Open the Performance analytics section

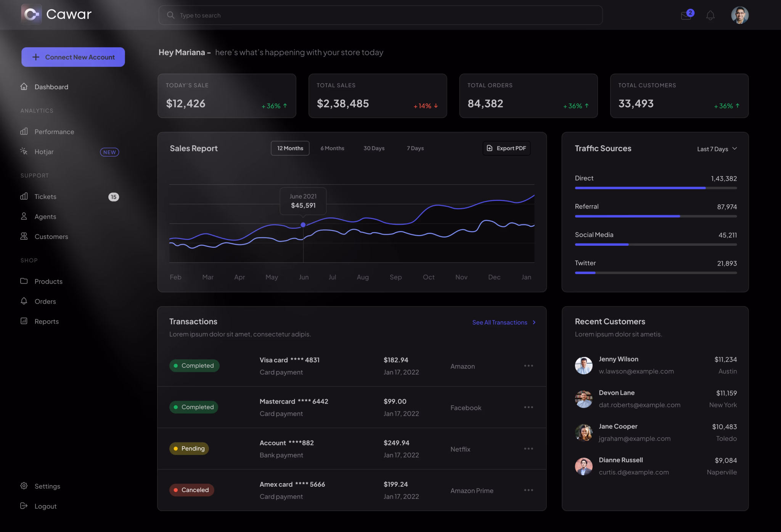(x=54, y=131)
